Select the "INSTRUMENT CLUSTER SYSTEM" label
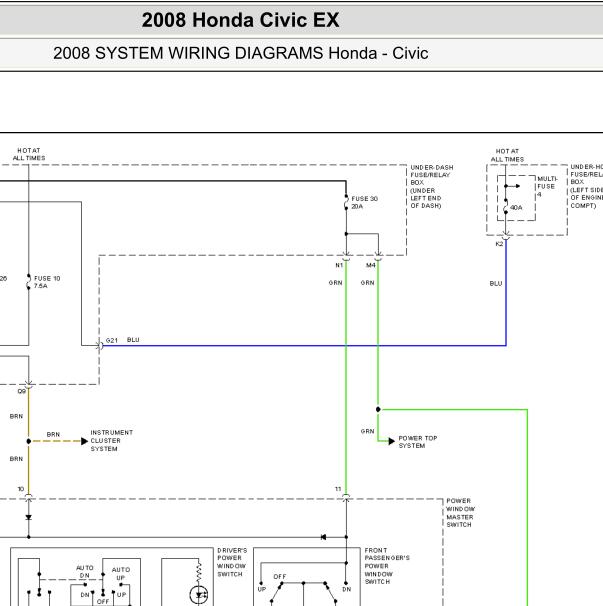603x606 pixels. click(112, 441)
